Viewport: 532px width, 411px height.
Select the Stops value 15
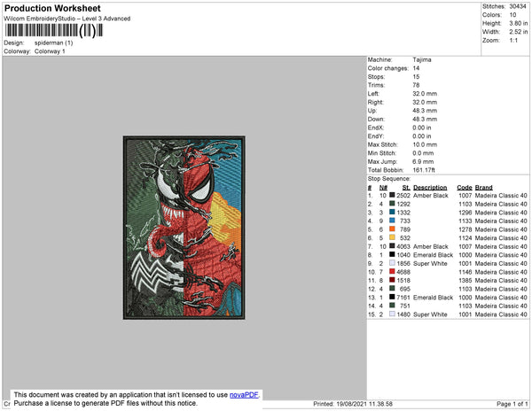click(x=416, y=76)
